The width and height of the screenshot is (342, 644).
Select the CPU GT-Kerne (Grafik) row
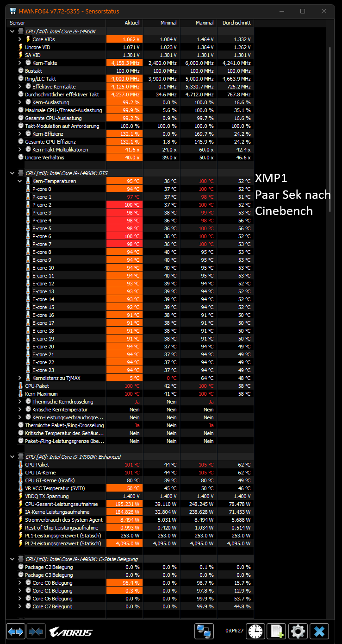(x=131, y=480)
